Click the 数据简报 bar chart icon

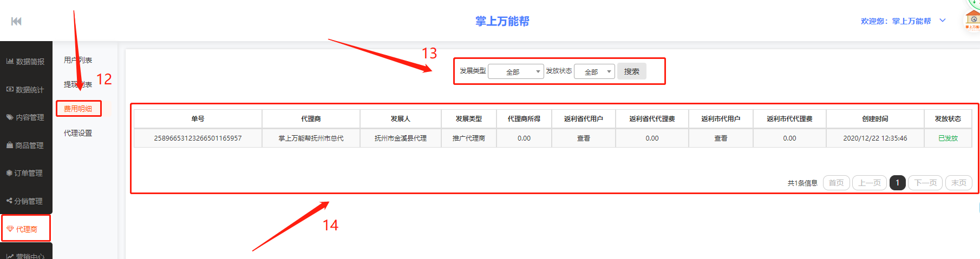[x=10, y=62]
